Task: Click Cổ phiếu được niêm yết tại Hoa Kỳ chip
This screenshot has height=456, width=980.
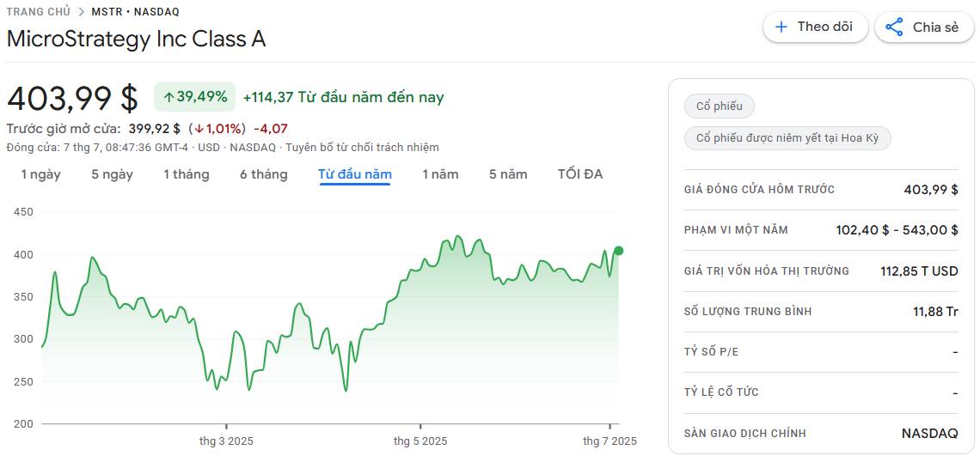Action: 787,138
